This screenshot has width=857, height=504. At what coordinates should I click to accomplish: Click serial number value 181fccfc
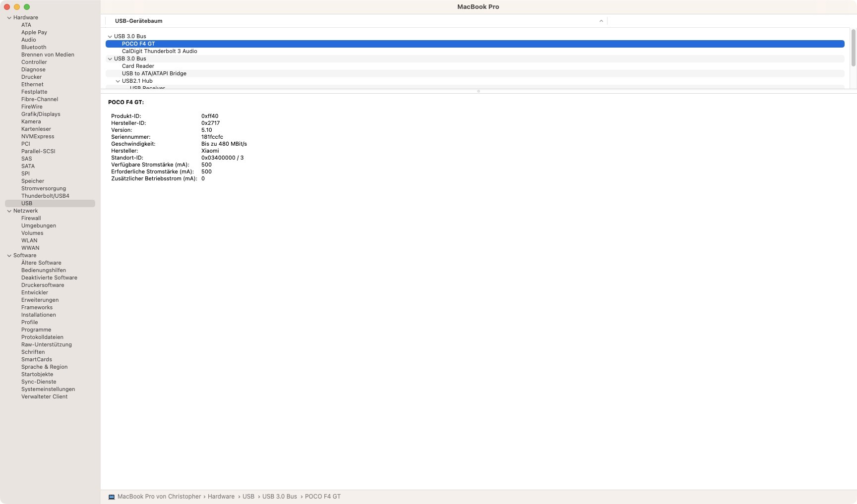tap(212, 137)
